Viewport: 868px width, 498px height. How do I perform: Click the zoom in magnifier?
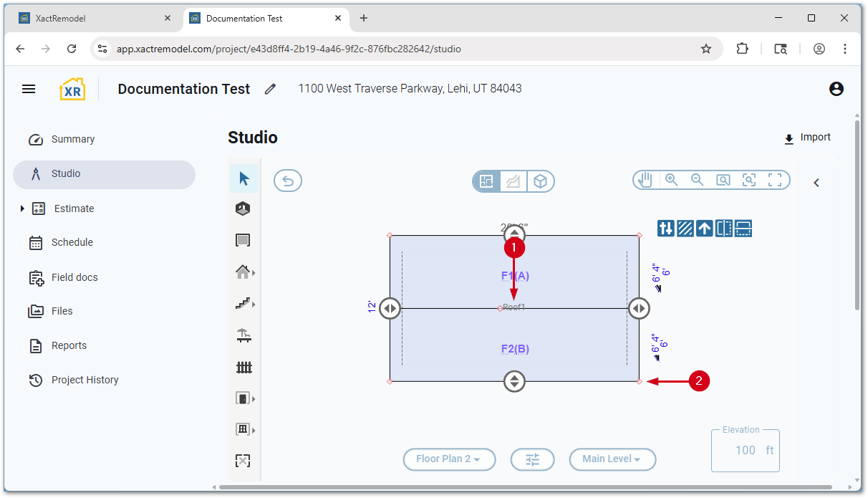pyautogui.click(x=671, y=181)
